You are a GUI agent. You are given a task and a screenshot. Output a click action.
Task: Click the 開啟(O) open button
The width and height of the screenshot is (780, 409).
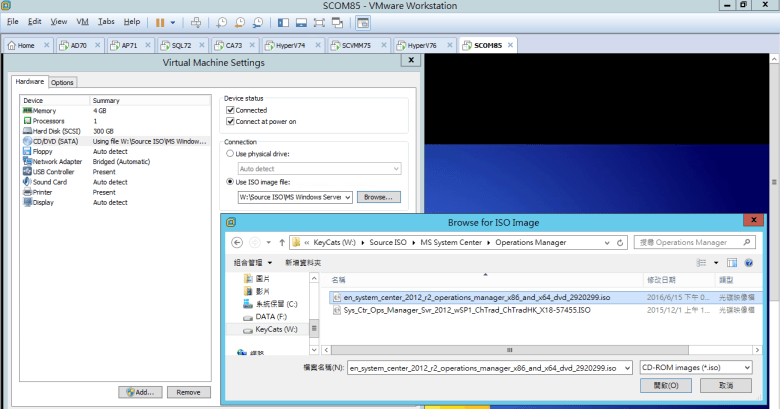click(665, 385)
